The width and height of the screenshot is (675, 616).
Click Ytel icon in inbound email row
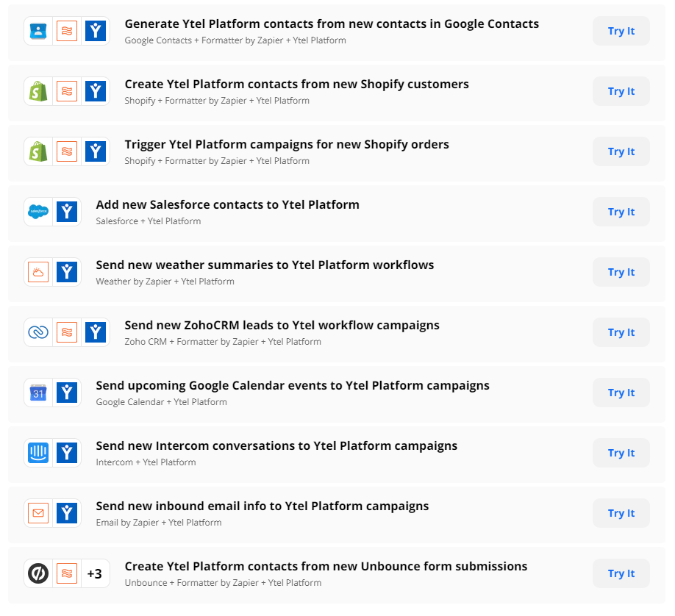[x=67, y=513]
